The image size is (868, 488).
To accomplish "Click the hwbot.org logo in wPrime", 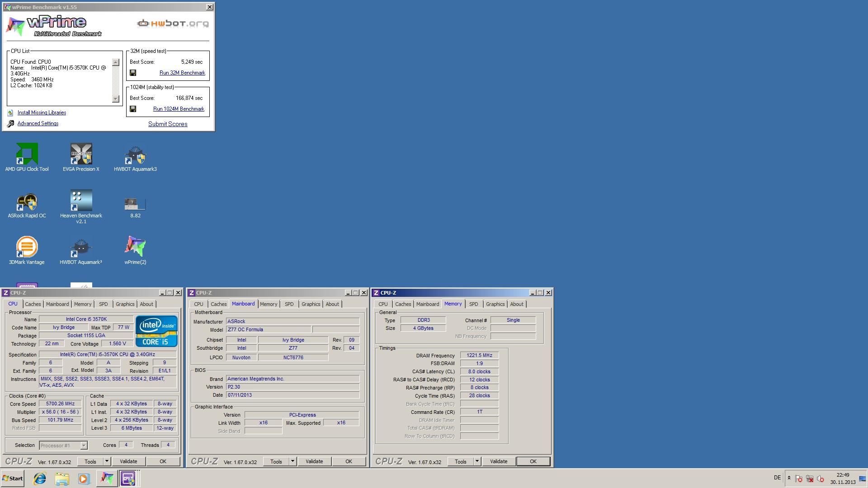I will pyautogui.click(x=173, y=23).
